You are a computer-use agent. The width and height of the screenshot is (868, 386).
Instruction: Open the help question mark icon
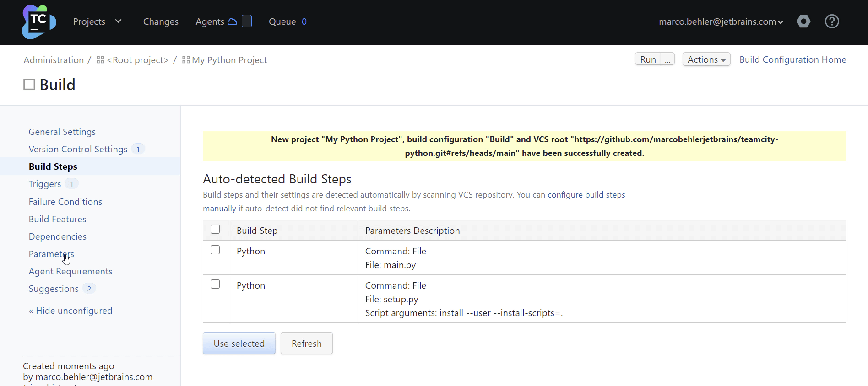832,21
